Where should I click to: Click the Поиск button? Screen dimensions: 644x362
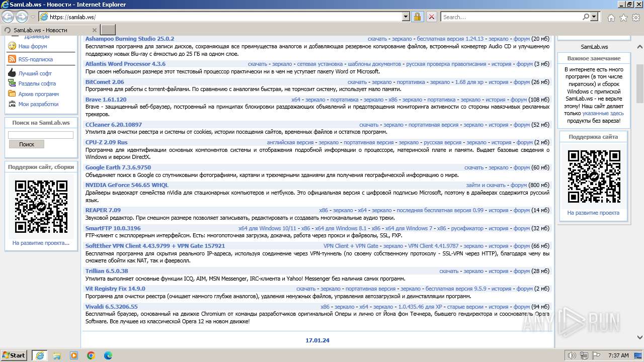click(27, 144)
